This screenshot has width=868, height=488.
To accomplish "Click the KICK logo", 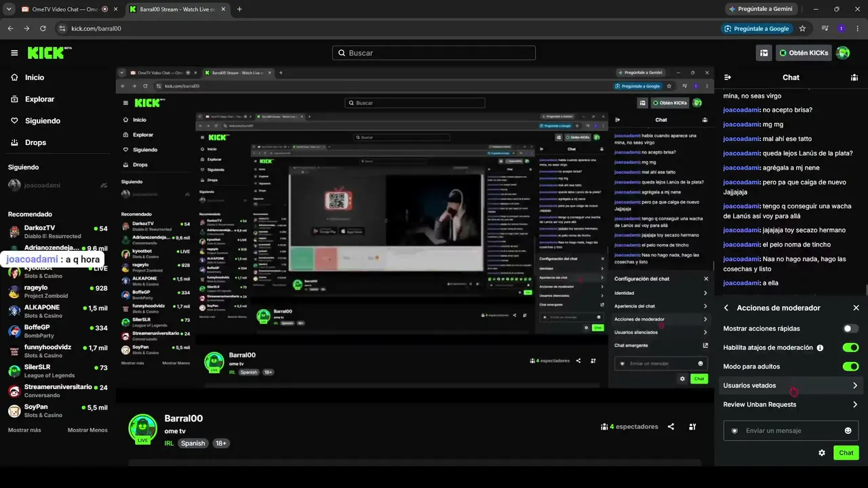I will point(50,53).
